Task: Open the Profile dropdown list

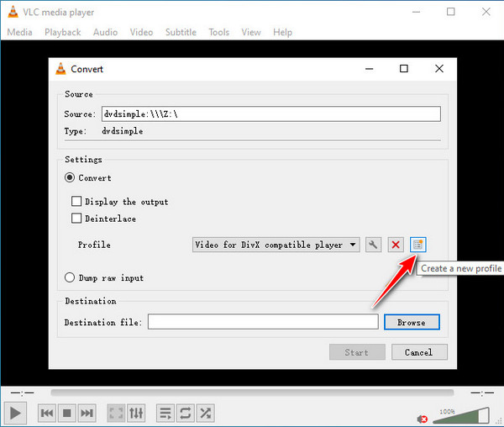Action: click(276, 245)
